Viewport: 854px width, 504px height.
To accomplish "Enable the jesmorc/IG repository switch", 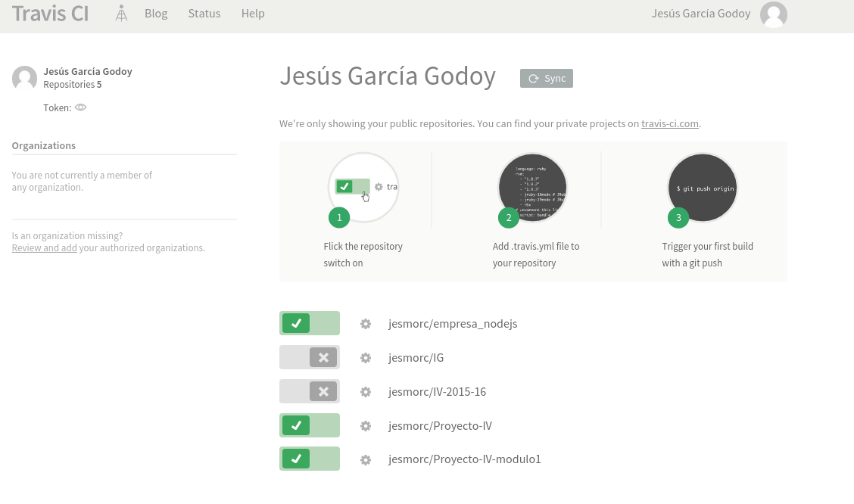I will pos(310,358).
